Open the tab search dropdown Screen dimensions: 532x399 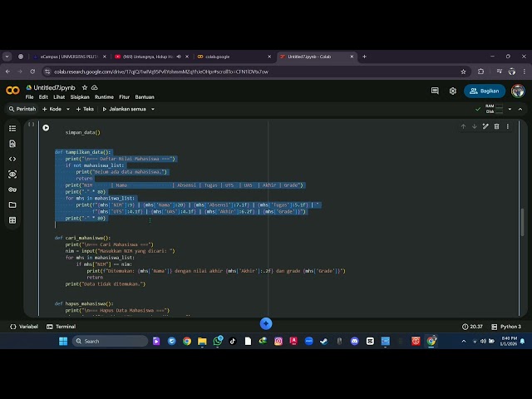[x=7, y=57]
